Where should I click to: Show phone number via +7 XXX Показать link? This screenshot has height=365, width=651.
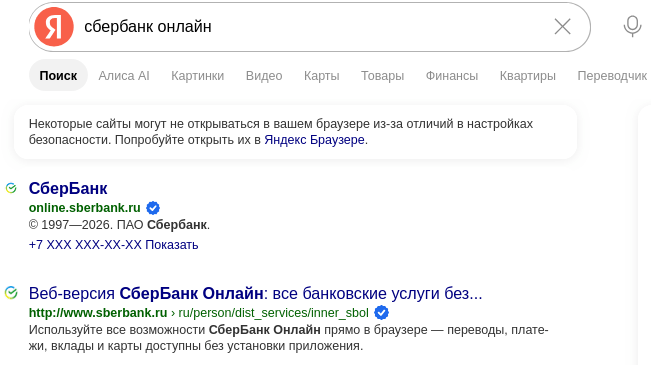coord(113,245)
